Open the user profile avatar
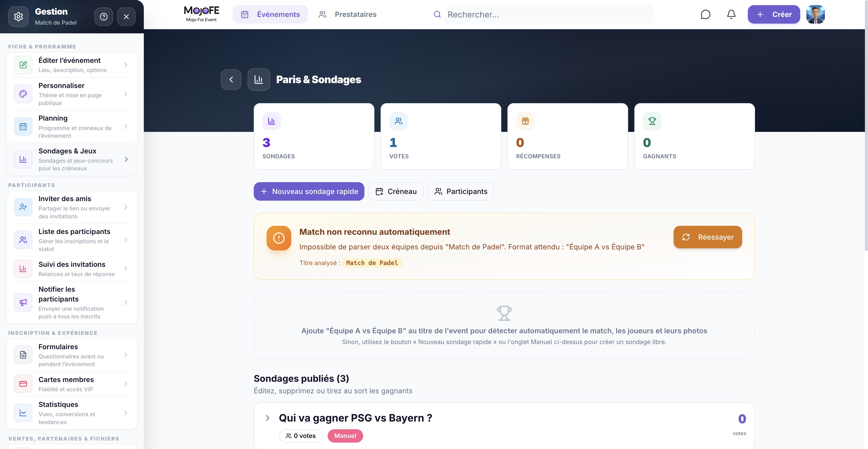The image size is (868, 449). (815, 14)
